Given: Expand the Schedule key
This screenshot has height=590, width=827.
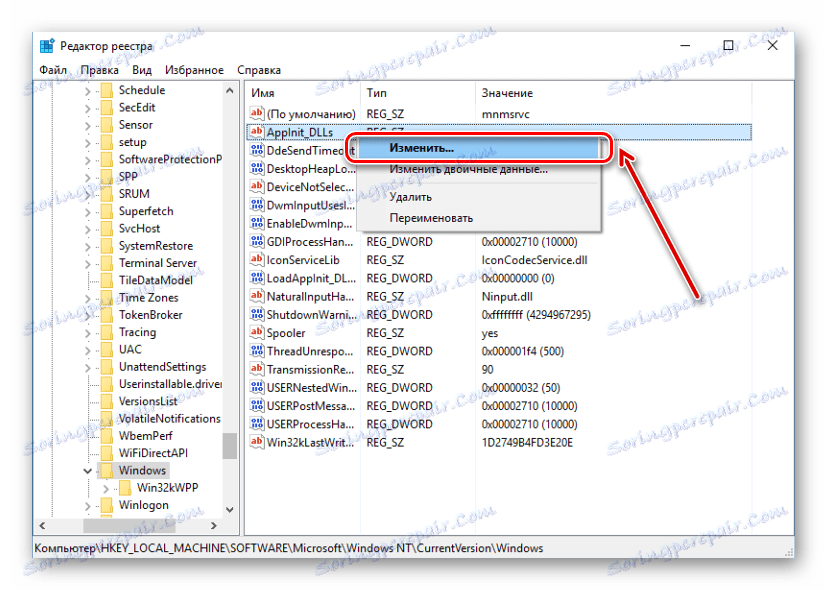Looking at the screenshot, I should (x=88, y=91).
